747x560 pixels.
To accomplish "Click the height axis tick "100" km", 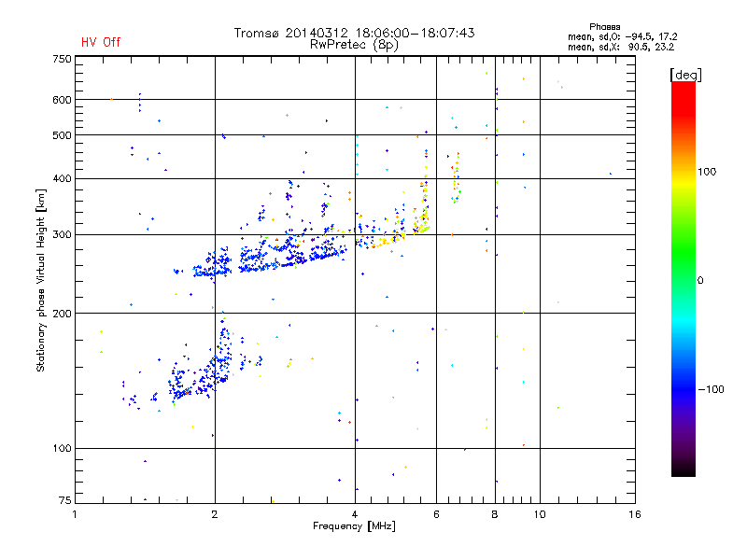I will pos(62,449).
